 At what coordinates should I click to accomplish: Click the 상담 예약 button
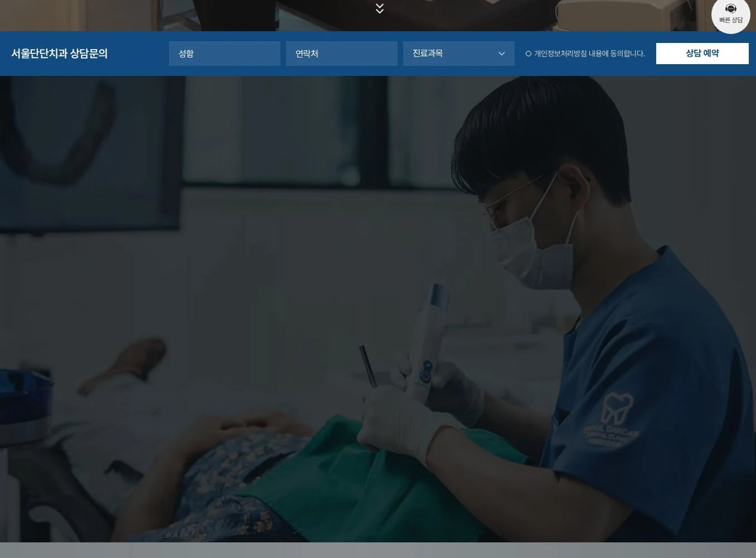702,54
